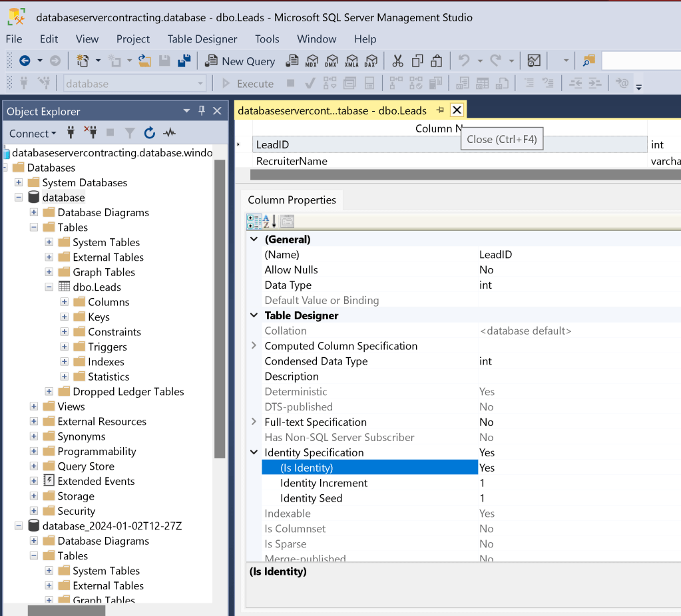Select the Constraints folder in tree
The width and height of the screenshot is (681, 616).
(114, 332)
